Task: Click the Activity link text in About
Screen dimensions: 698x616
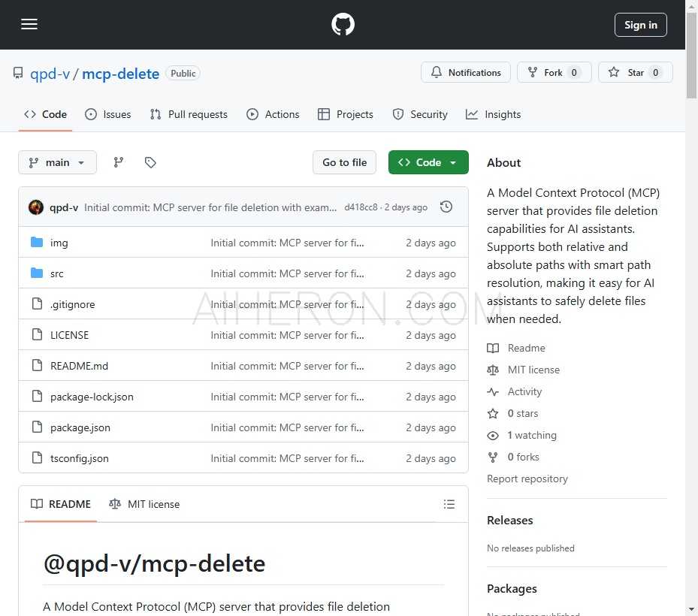Action: tap(525, 391)
